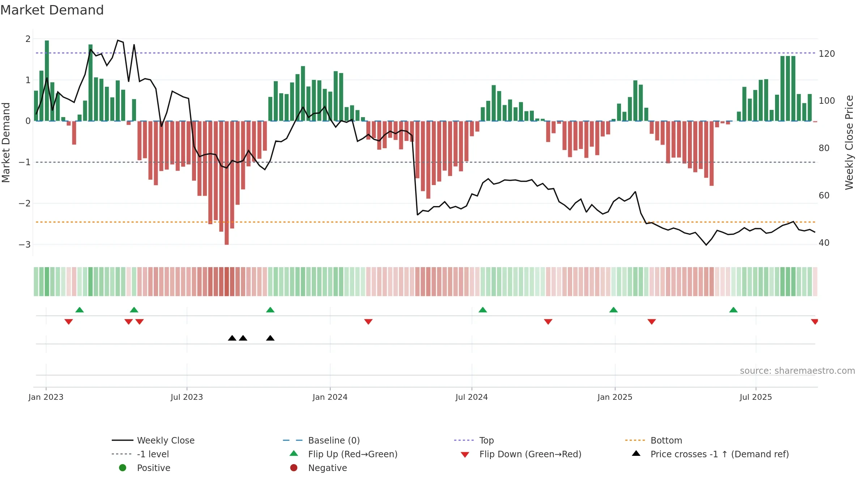Click the −3 demand axis tick label
Screen dimensions: 868x488
point(25,245)
